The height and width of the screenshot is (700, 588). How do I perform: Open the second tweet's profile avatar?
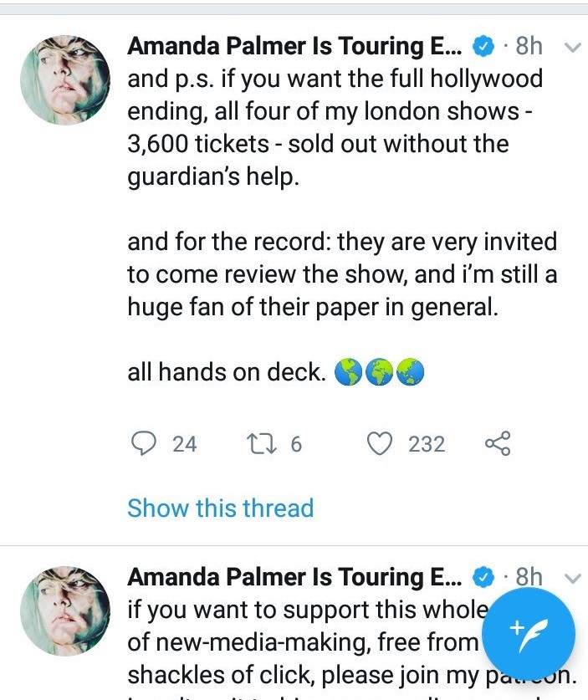pyautogui.click(x=65, y=611)
